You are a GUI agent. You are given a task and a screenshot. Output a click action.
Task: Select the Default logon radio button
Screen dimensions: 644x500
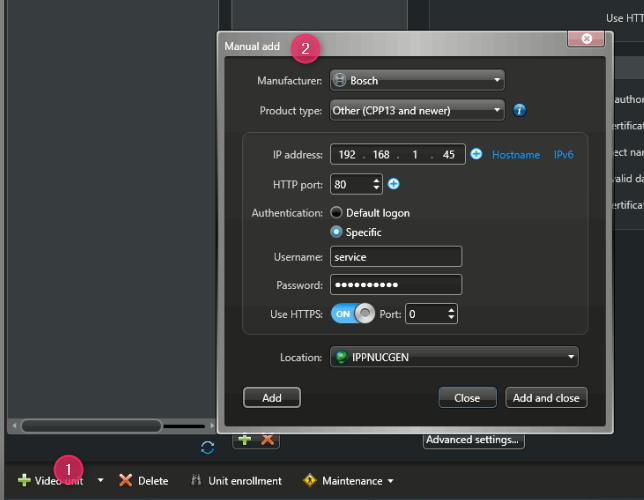[x=337, y=213]
